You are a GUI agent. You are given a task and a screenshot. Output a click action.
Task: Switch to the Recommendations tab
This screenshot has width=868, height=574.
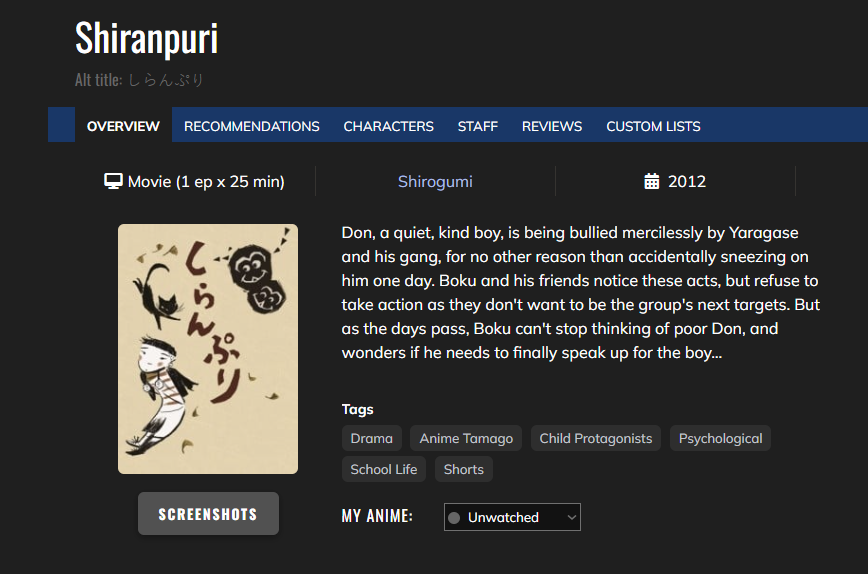pos(251,126)
